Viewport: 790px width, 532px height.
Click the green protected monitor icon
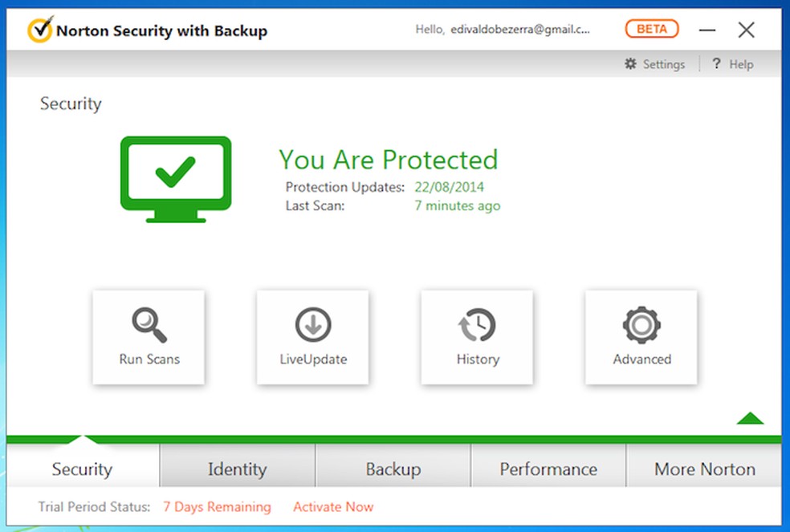(x=176, y=179)
